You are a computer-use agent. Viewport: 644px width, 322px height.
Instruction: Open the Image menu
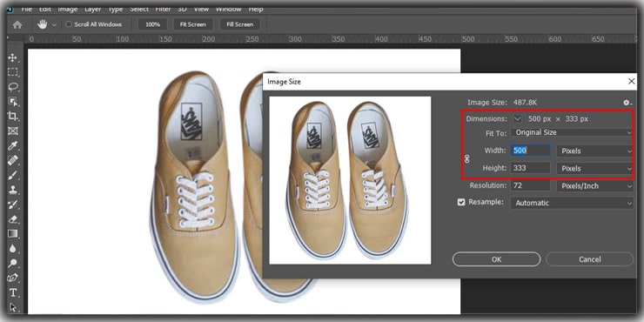tap(68, 9)
